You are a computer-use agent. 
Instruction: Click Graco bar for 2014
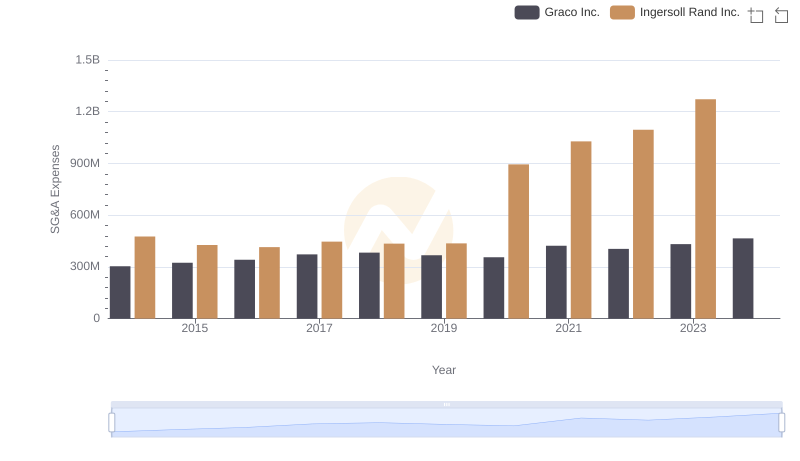pyautogui.click(x=120, y=292)
